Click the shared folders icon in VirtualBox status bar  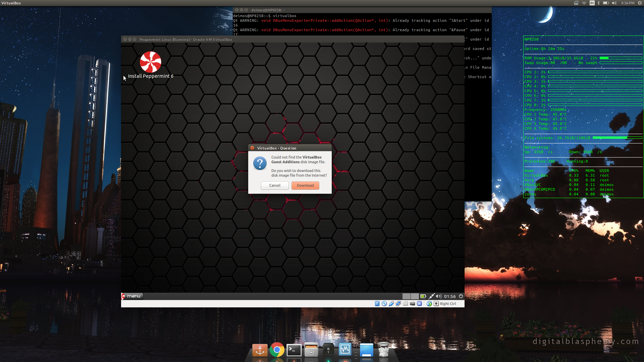405,304
